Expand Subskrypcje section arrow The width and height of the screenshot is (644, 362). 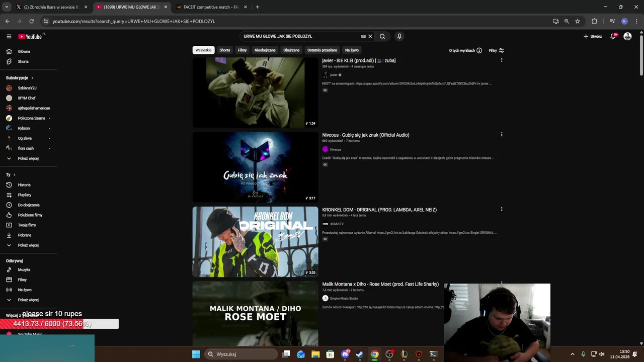(x=32, y=78)
